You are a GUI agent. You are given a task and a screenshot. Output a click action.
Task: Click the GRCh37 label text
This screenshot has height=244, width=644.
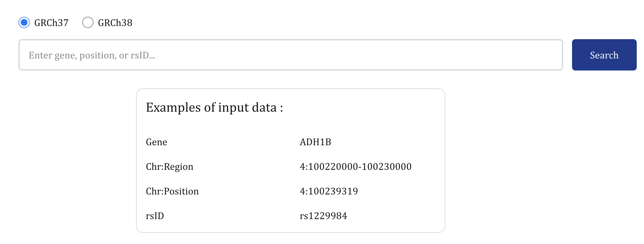pos(51,23)
